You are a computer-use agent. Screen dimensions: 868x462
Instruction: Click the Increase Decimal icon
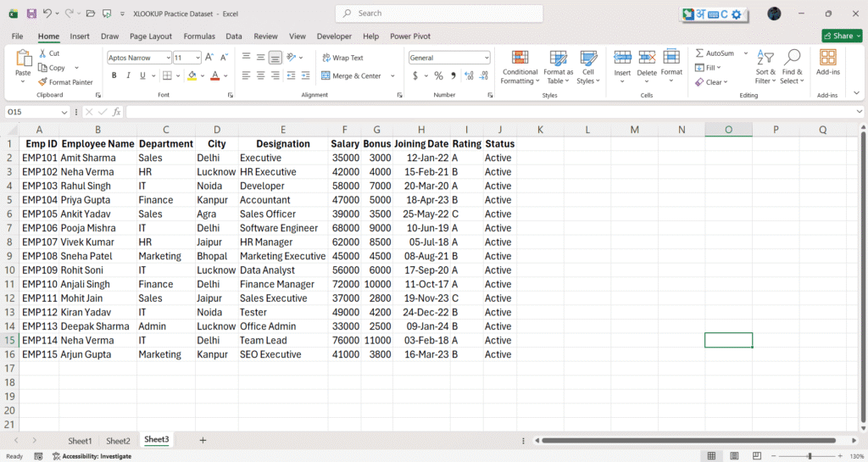[x=469, y=75]
